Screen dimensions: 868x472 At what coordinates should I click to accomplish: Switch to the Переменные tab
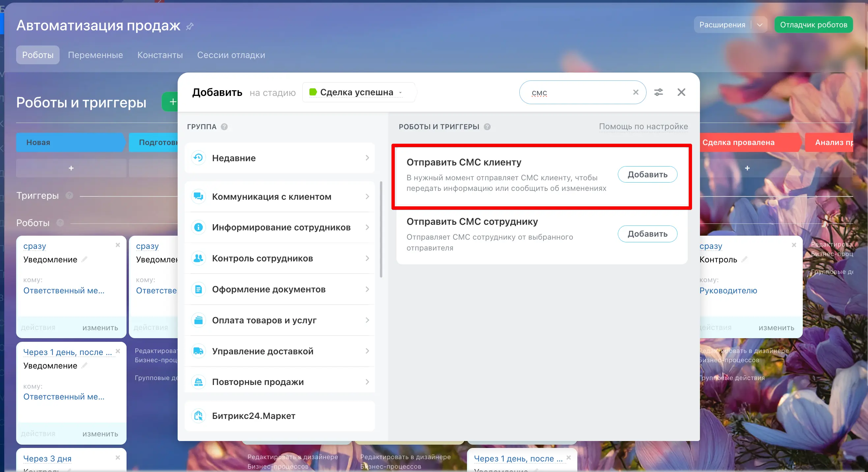pyautogui.click(x=95, y=55)
